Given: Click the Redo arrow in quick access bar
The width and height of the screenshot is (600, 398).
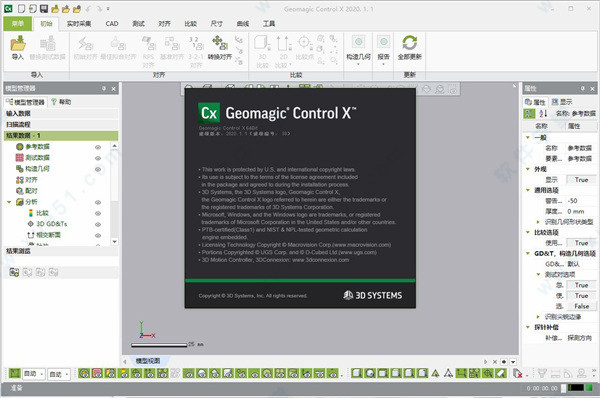Looking at the screenshot, I should tap(99, 8).
